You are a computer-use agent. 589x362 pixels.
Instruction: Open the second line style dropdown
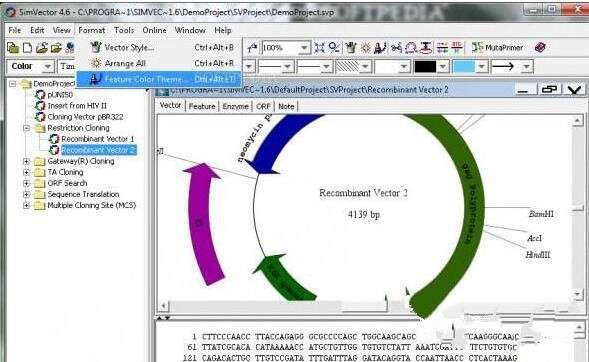(326, 67)
